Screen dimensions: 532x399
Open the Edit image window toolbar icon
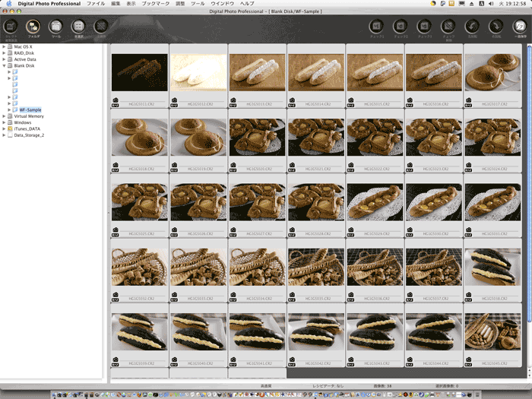[11, 27]
